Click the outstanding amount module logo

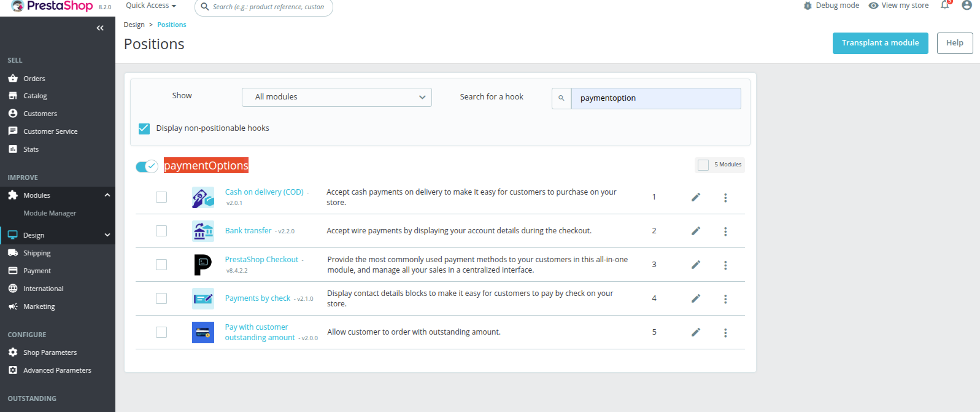click(x=203, y=332)
